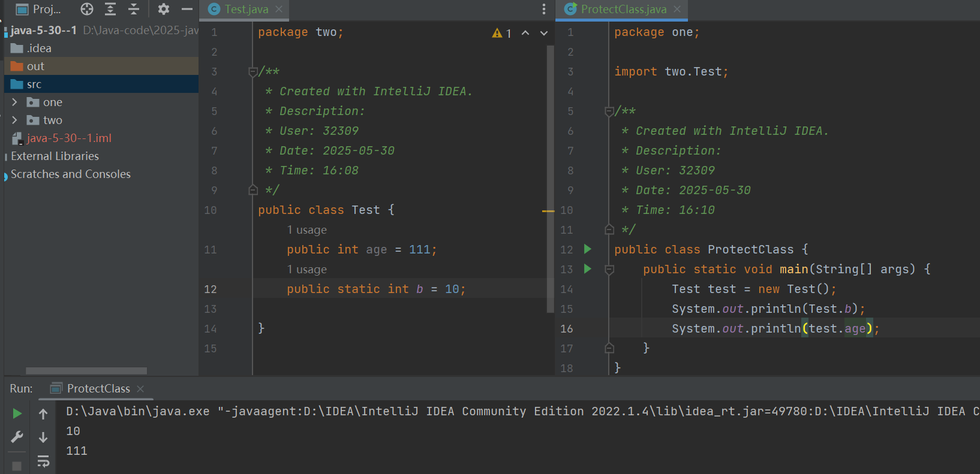980x474 pixels.
Task: Select the out folder
Action: [x=101, y=67]
